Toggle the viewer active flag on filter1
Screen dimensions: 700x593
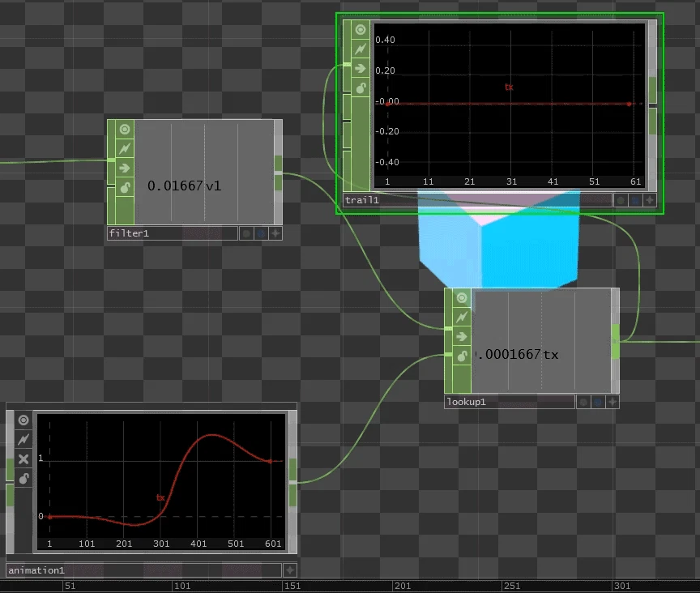[125, 130]
